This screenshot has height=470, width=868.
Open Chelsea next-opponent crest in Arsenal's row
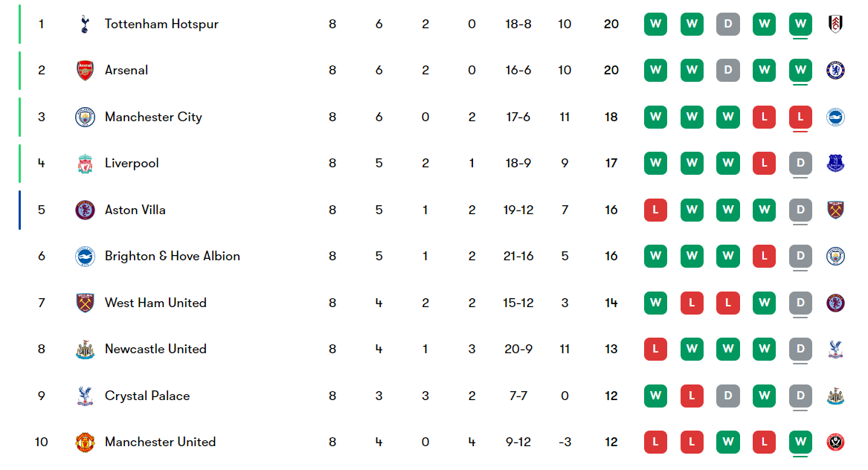(835, 71)
